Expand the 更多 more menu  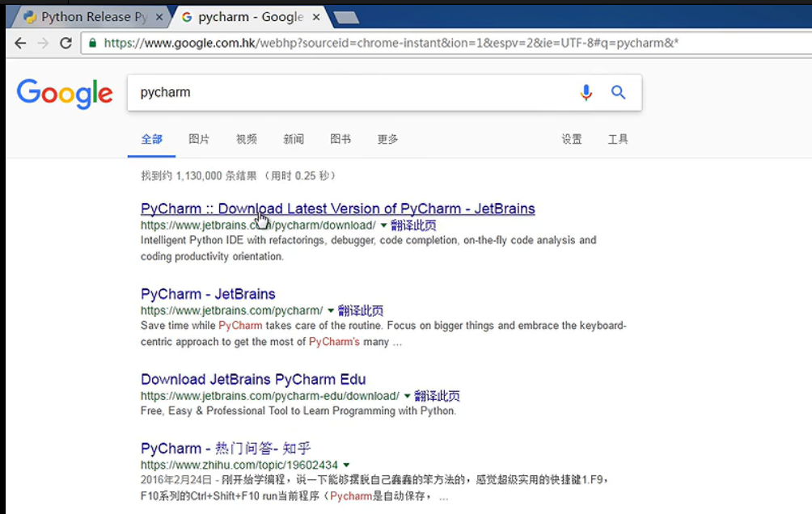pyautogui.click(x=388, y=139)
